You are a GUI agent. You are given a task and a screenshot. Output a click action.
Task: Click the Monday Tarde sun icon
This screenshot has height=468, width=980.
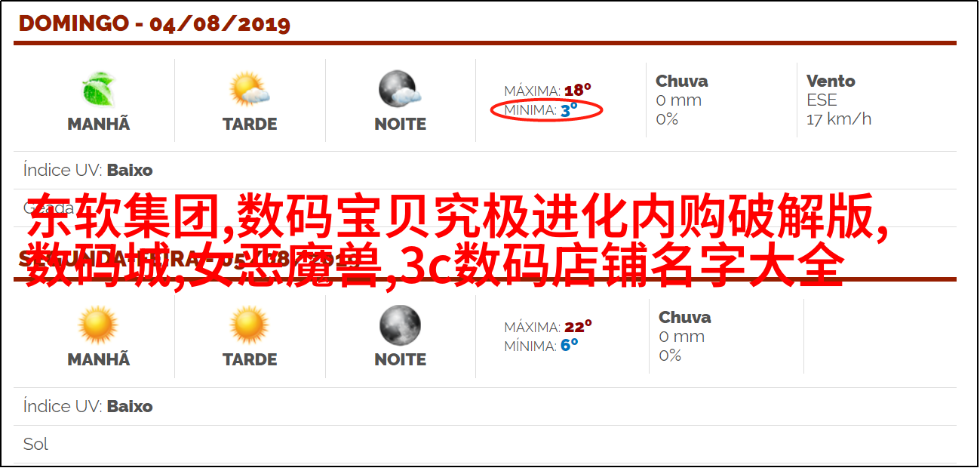coord(250,325)
